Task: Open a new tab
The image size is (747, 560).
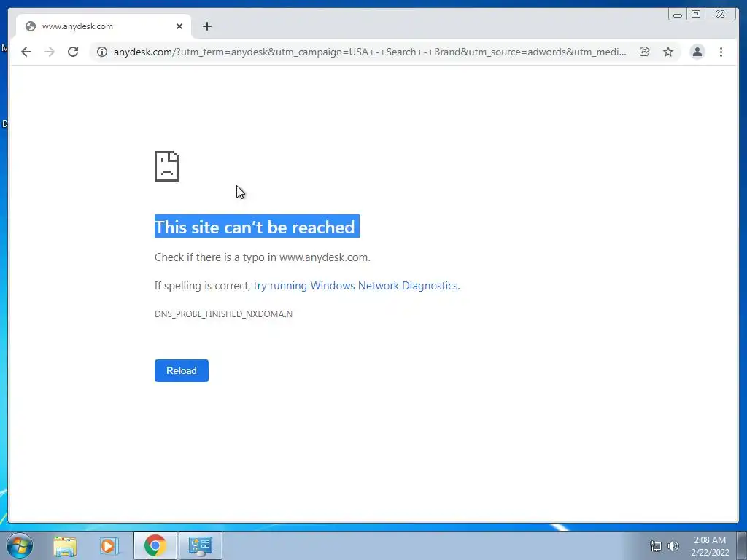Action: coord(206,26)
